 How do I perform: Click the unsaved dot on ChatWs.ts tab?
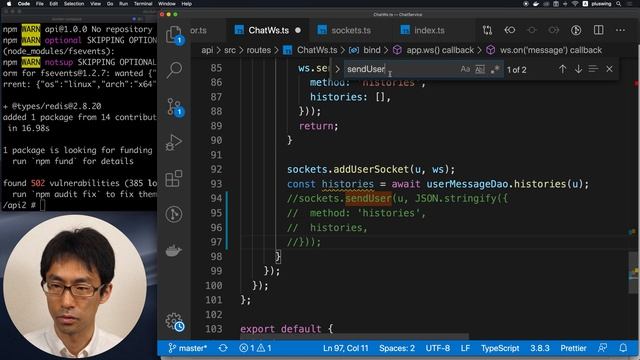(x=298, y=30)
